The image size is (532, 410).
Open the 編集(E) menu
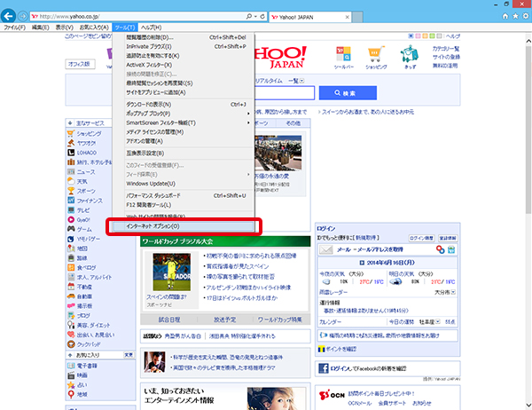pyautogui.click(x=41, y=28)
